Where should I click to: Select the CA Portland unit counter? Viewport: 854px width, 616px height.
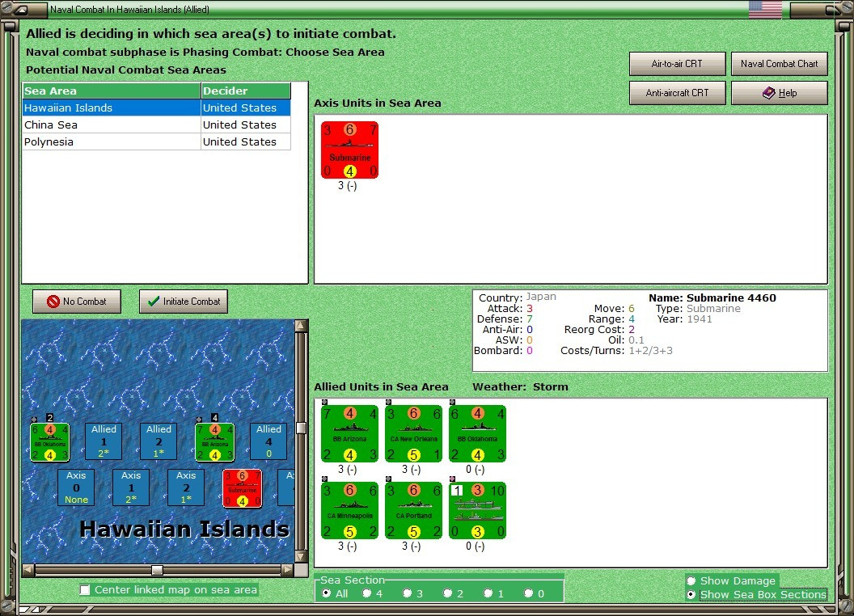(x=413, y=510)
